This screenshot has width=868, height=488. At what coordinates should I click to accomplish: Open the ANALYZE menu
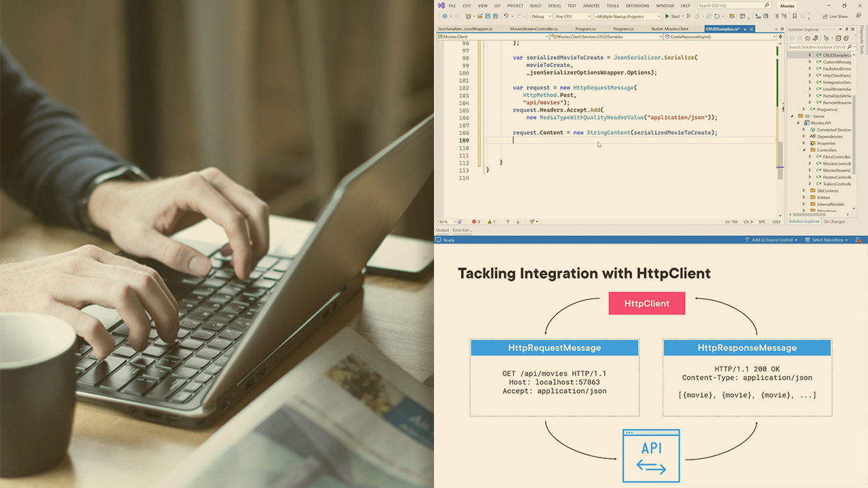coord(592,5)
